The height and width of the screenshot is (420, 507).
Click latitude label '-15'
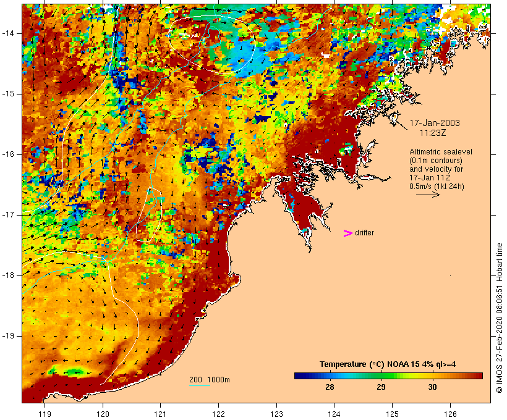pyautogui.click(x=7, y=94)
